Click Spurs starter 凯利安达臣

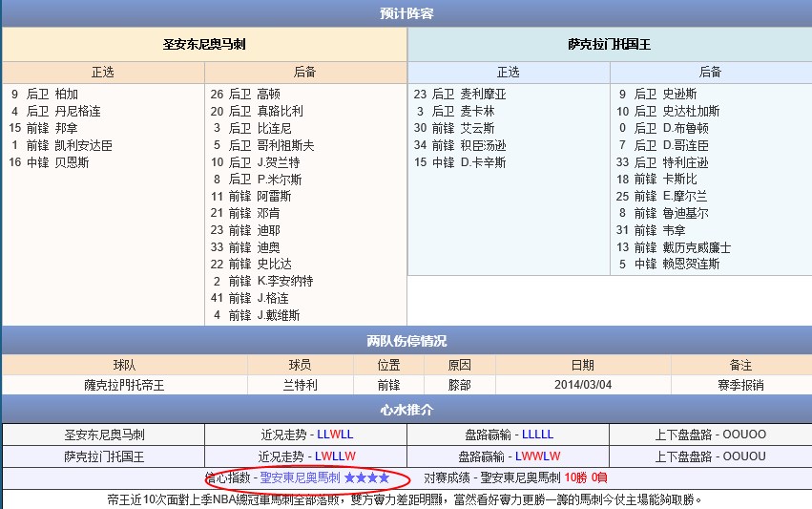tap(83, 145)
